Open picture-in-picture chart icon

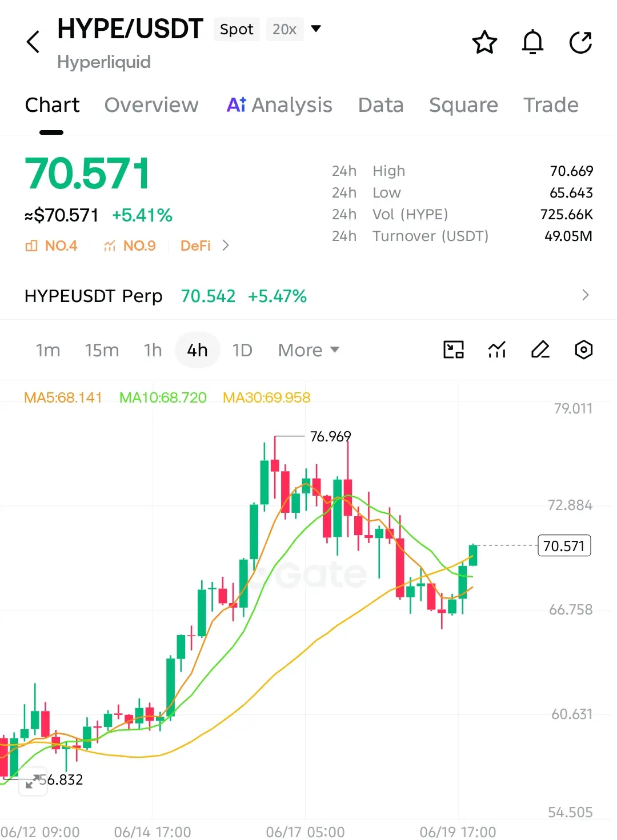click(454, 349)
